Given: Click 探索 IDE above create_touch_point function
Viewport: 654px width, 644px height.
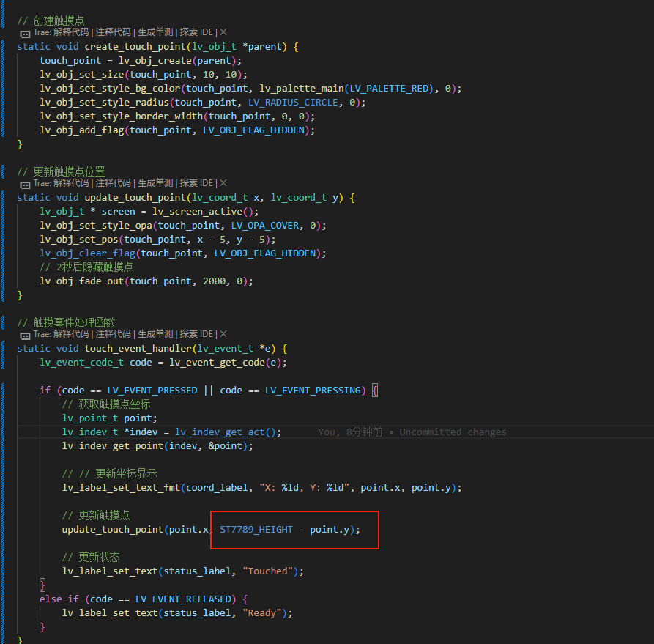Looking at the screenshot, I should click(196, 32).
